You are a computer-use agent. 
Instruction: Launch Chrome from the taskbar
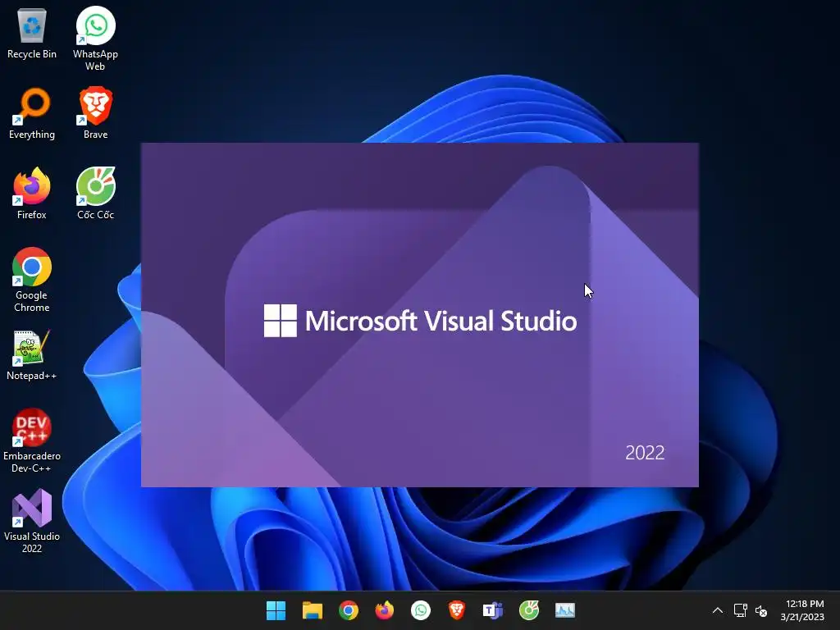[x=348, y=610]
